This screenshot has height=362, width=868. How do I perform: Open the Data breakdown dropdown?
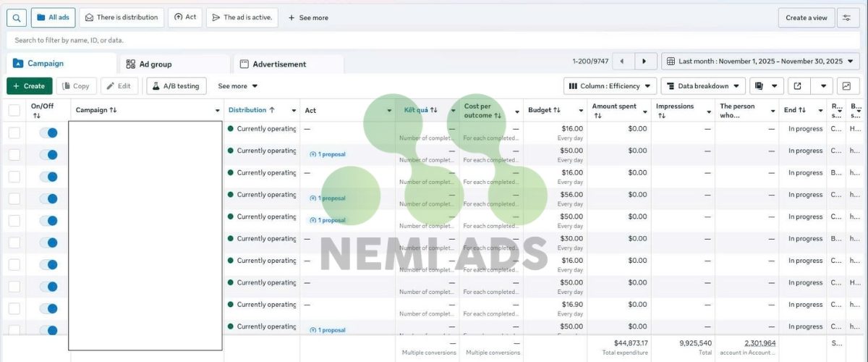[x=703, y=86]
